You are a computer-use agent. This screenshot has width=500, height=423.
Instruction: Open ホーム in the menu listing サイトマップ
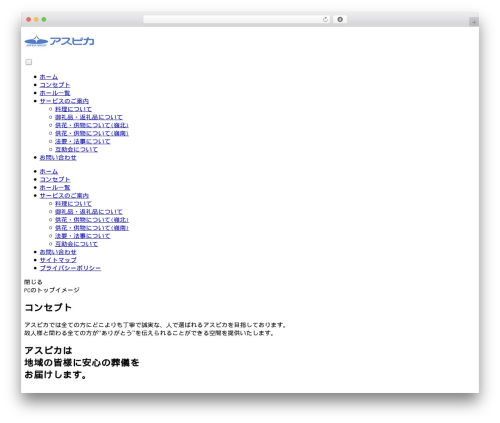coord(49,171)
